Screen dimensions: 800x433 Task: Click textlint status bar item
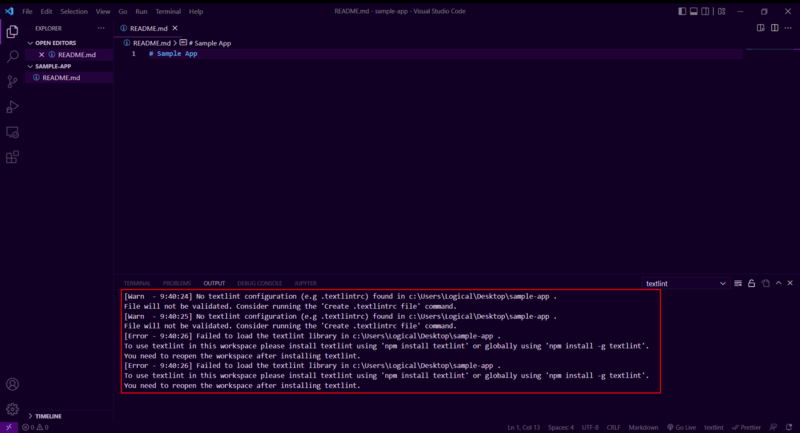(x=714, y=427)
